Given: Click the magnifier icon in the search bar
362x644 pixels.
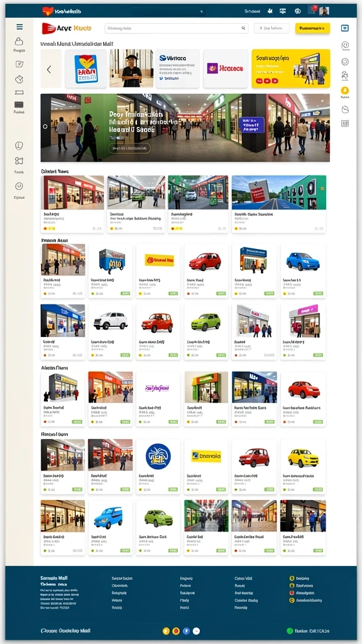Looking at the screenshot, I should (243, 28).
